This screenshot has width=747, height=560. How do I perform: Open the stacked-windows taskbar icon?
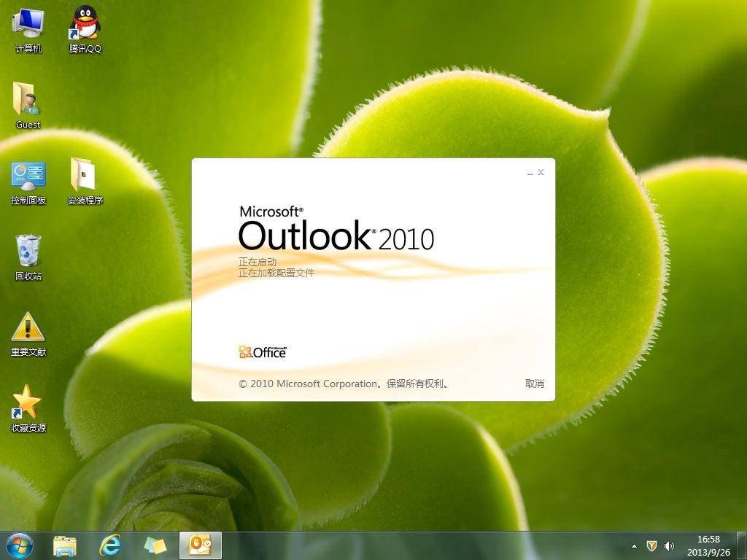click(x=155, y=545)
